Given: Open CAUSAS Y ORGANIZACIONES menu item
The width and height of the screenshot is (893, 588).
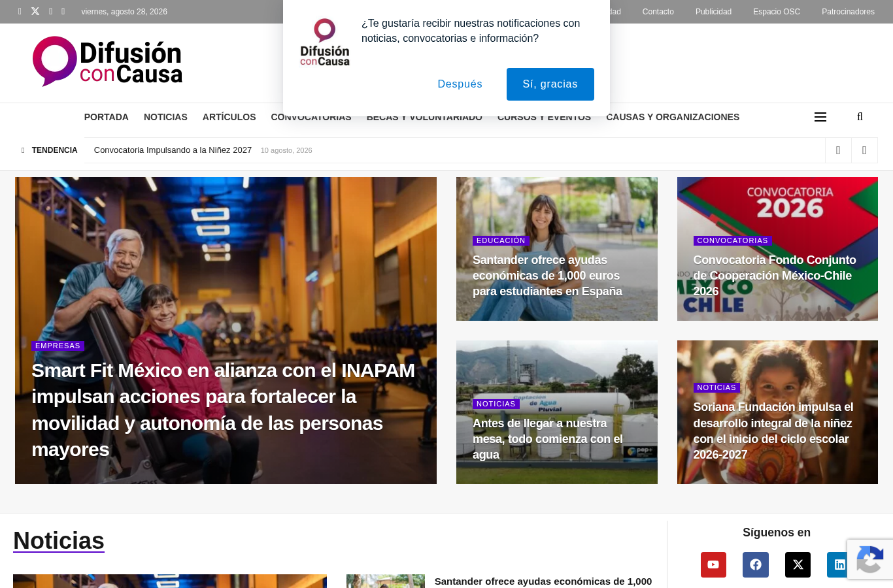Looking at the screenshot, I should [x=673, y=117].
